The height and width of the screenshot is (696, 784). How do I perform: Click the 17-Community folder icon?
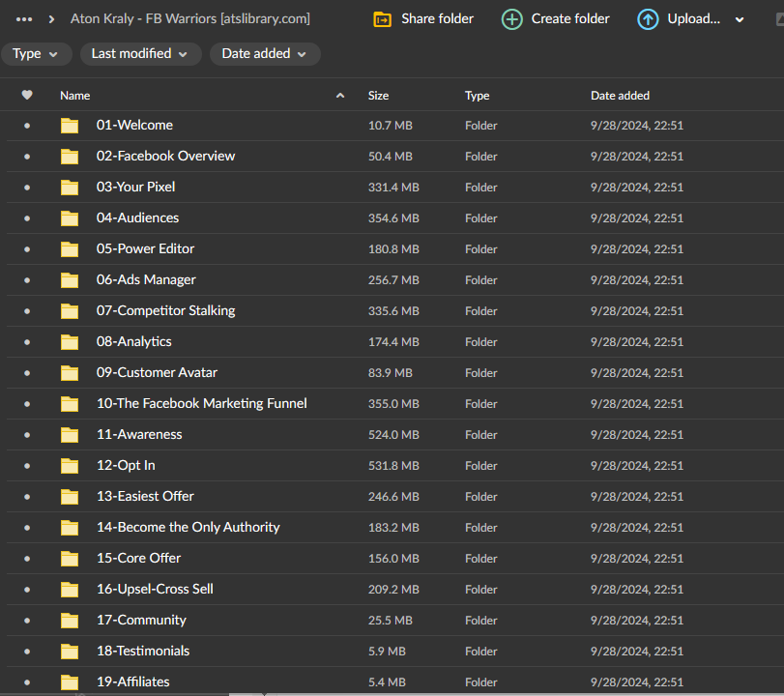click(70, 621)
